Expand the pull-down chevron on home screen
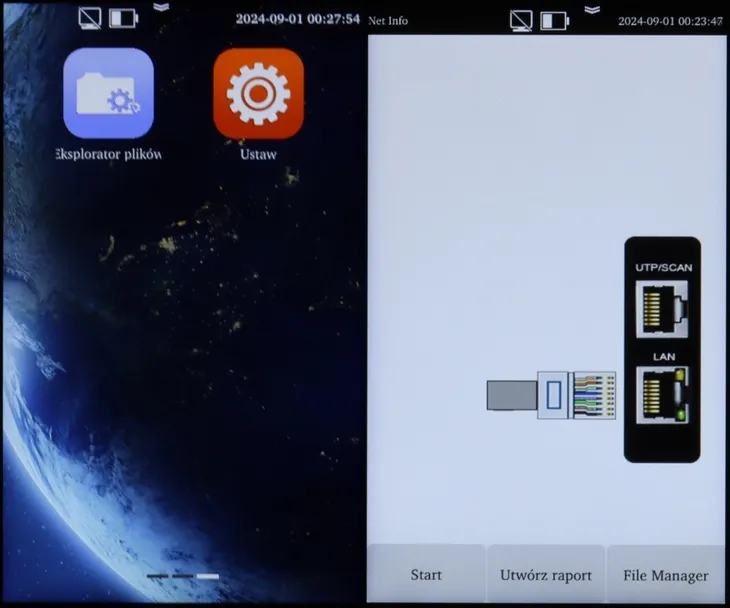The image size is (730, 608). click(x=161, y=6)
